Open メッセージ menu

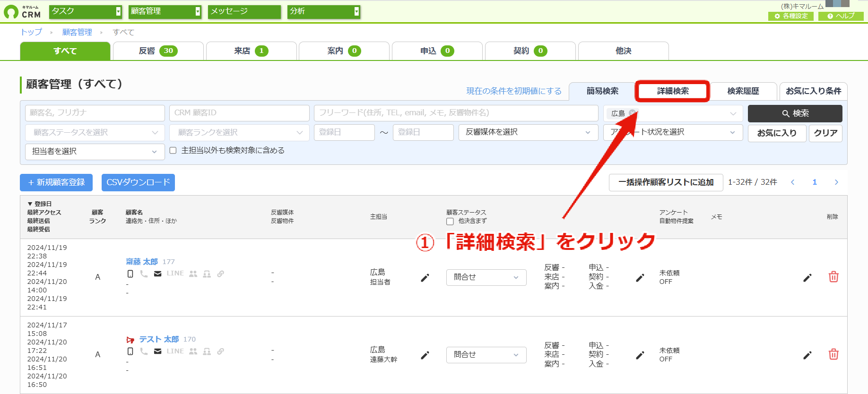(x=244, y=11)
